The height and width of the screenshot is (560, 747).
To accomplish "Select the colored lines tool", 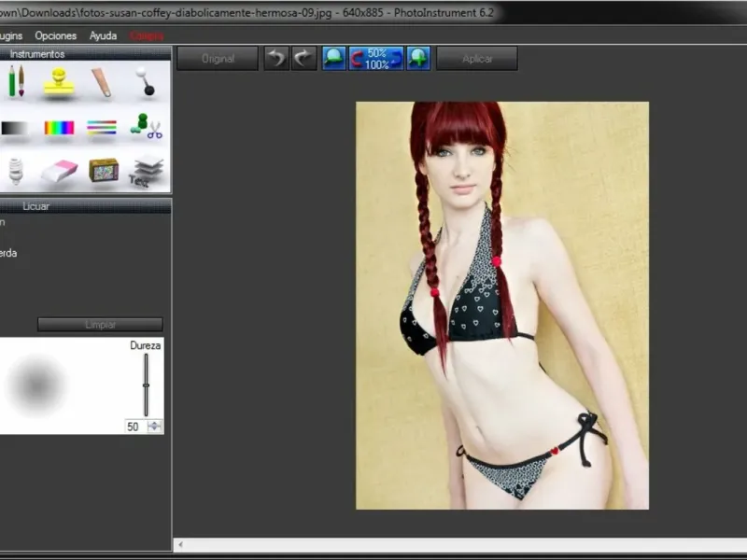I will pos(102,128).
